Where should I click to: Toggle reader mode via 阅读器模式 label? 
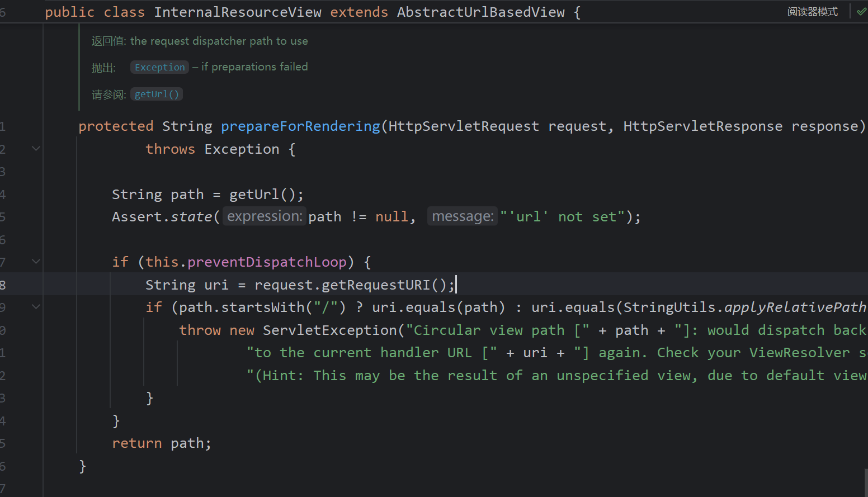point(813,12)
